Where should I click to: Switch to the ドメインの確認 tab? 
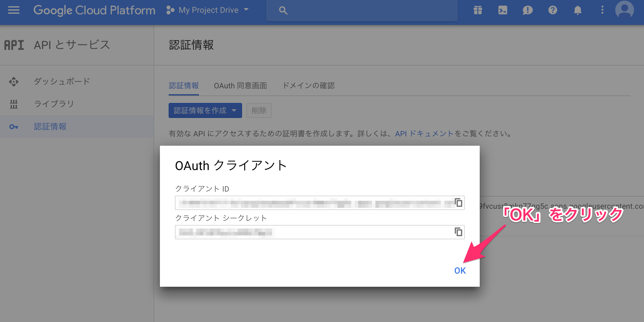[308, 86]
